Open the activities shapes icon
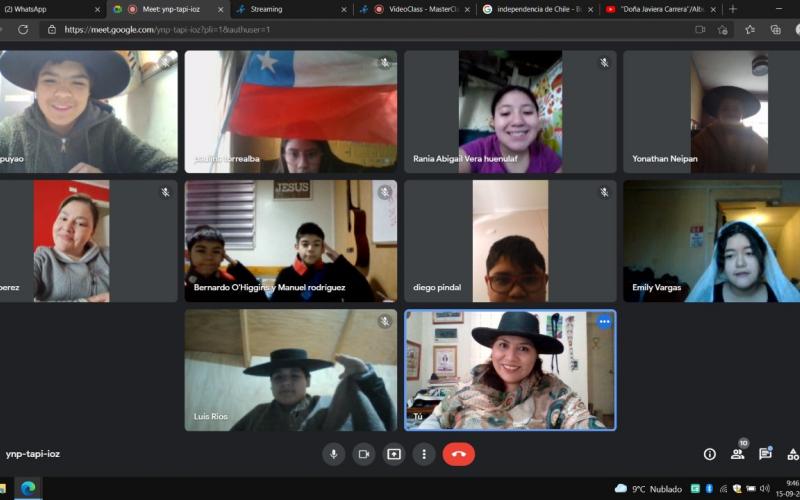800x500 pixels. click(792, 454)
